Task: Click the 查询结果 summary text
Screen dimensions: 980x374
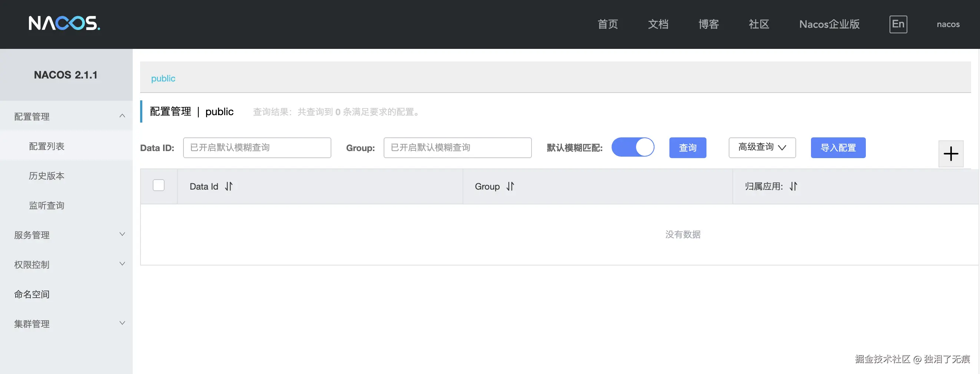Action: 336,112
